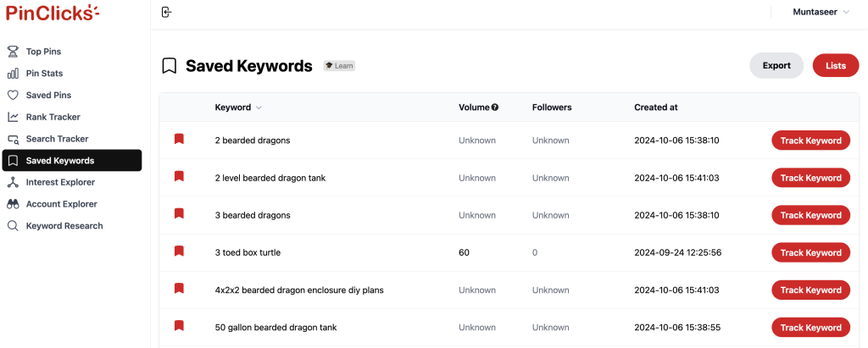Click the Account Explorer binoculars icon

tap(13, 204)
